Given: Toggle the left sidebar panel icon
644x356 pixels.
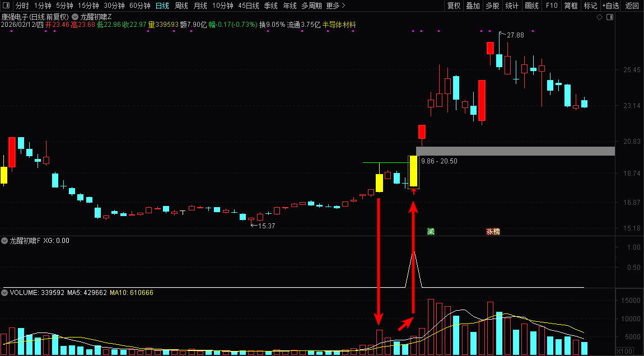Looking at the screenshot, I should coord(6,6).
